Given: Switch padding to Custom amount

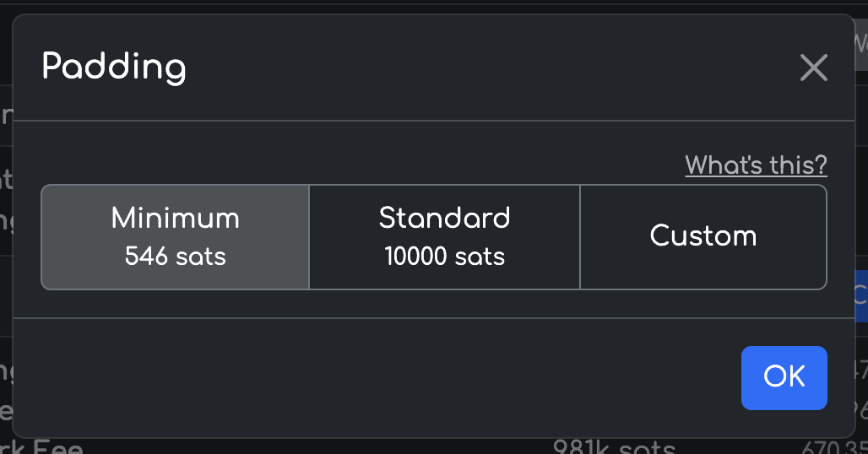Looking at the screenshot, I should tap(703, 236).
